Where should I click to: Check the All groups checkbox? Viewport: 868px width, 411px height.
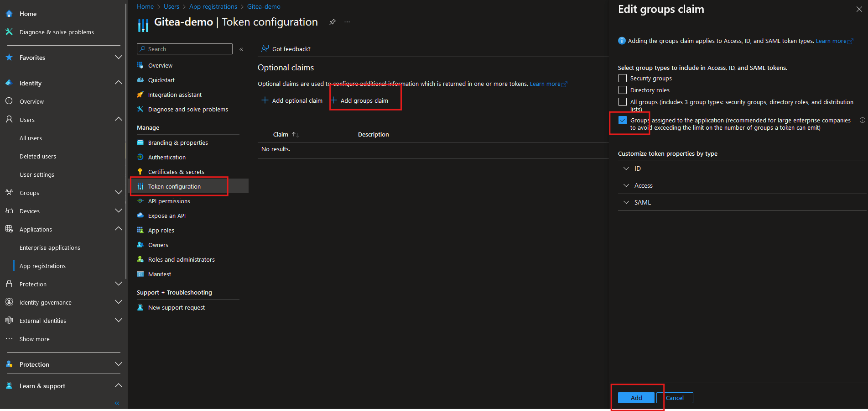click(x=623, y=102)
